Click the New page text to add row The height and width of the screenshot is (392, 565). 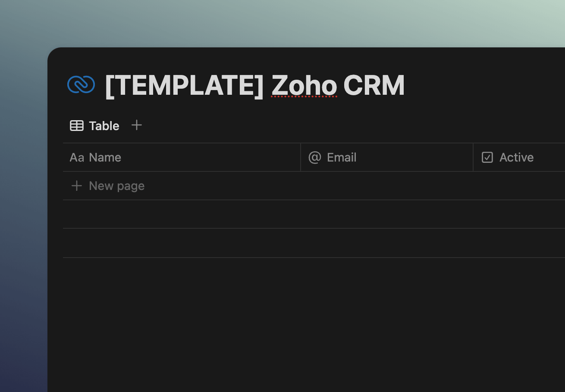coord(116,186)
